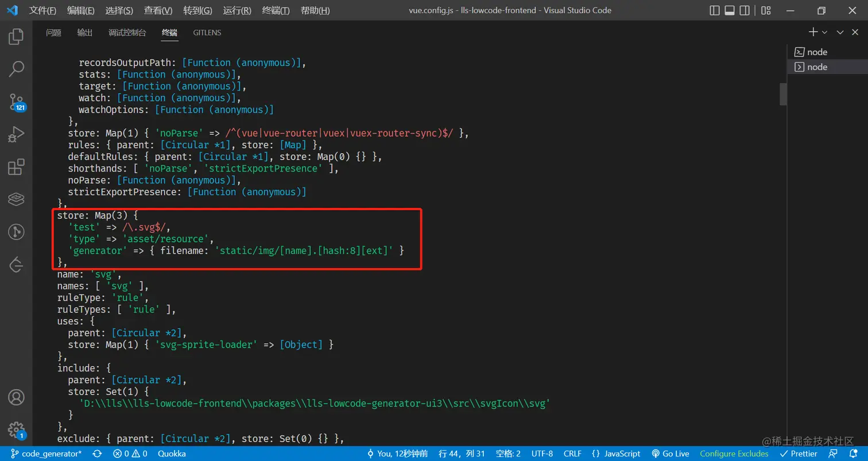Click the 'You, 12秒钟前' blame status item

(397, 454)
